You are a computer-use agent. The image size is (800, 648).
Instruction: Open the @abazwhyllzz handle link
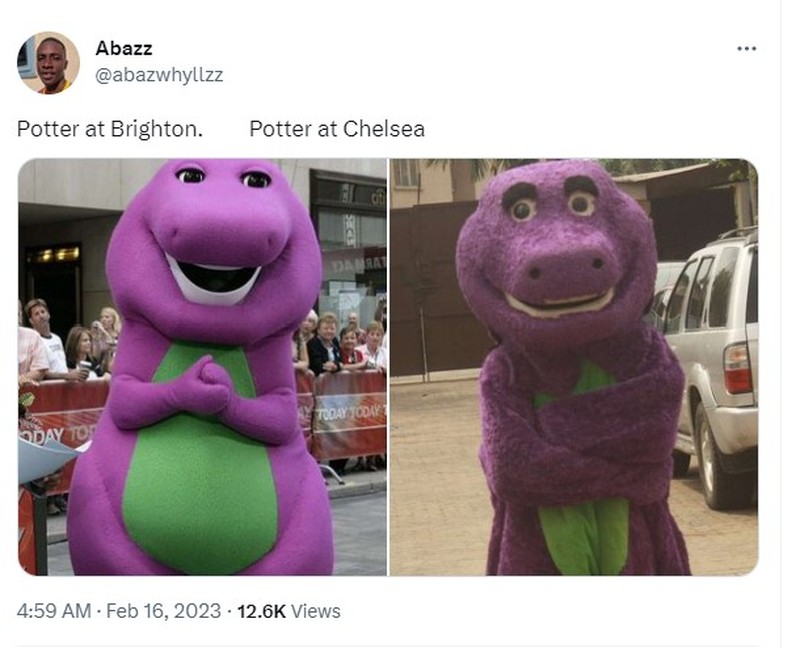click(x=159, y=75)
